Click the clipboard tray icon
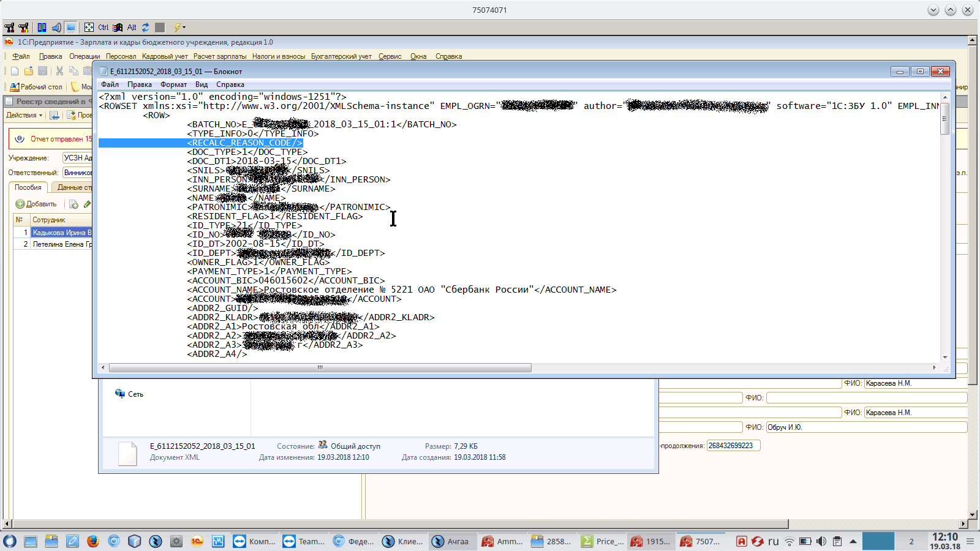The height and width of the screenshot is (551, 980). 837,541
